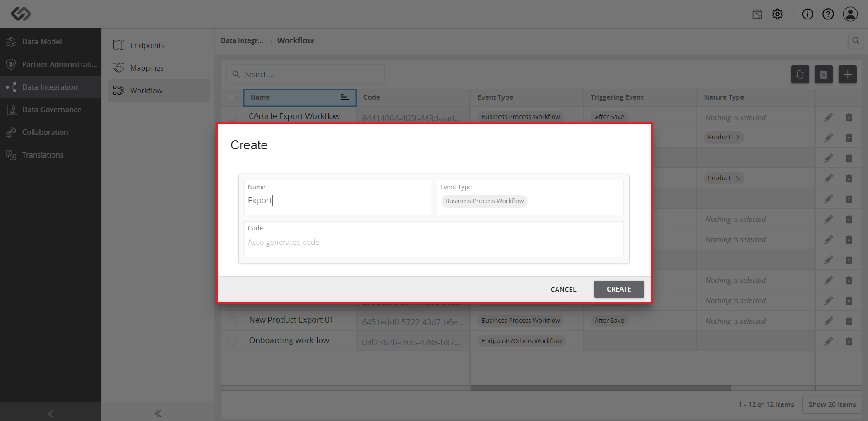The width and height of the screenshot is (868, 421).
Task: Click the Code auto generated field
Action: (x=434, y=239)
